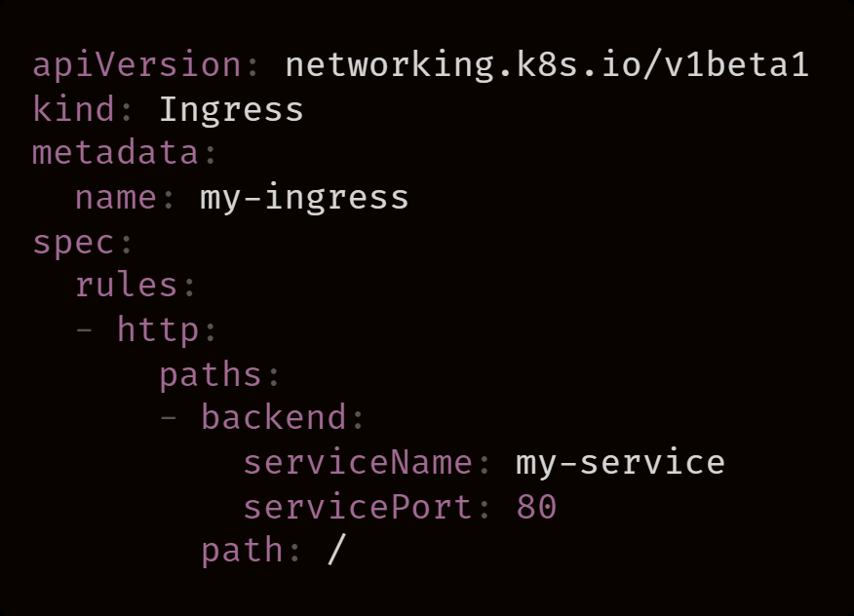
Task: Click the dash before backend
Action: (x=169, y=418)
